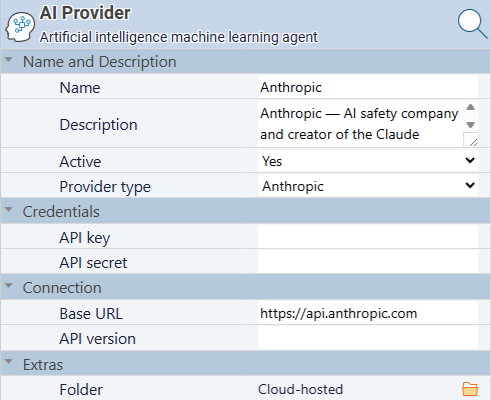Click the magnifying glass search icon
Image resolution: width=491 pixels, height=400 pixels.
(472, 24)
